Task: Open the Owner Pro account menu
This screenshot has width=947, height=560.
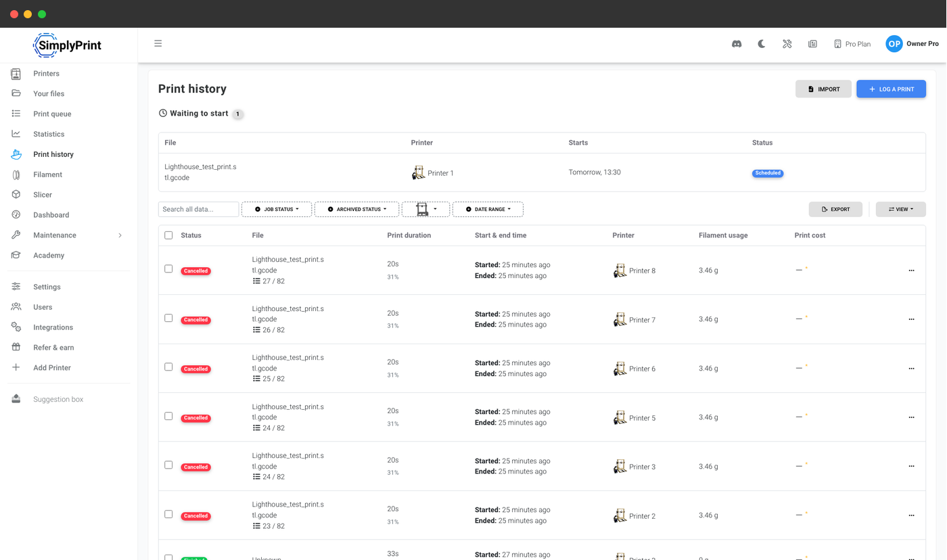Action: [x=912, y=44]
